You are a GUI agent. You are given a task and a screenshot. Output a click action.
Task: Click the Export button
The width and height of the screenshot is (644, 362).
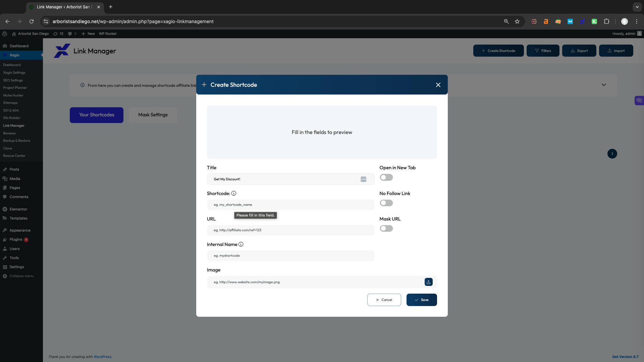[x=579, y=51]
